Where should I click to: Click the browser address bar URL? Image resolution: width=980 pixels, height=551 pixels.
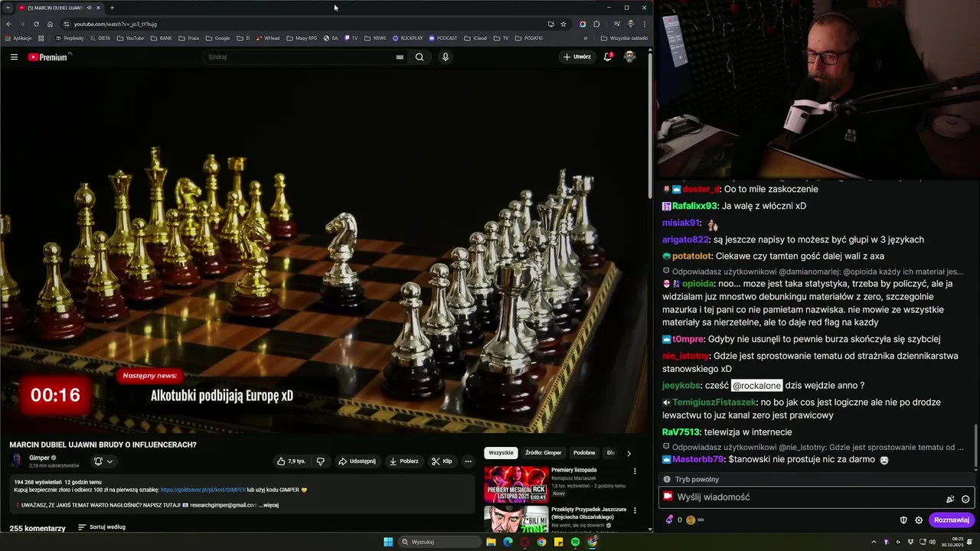coord(116,24)
